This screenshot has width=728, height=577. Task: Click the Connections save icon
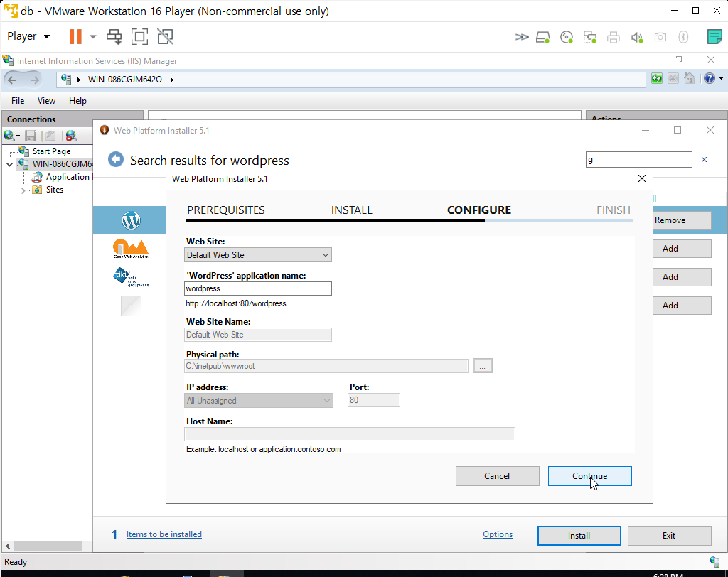[x=31, y=136]
